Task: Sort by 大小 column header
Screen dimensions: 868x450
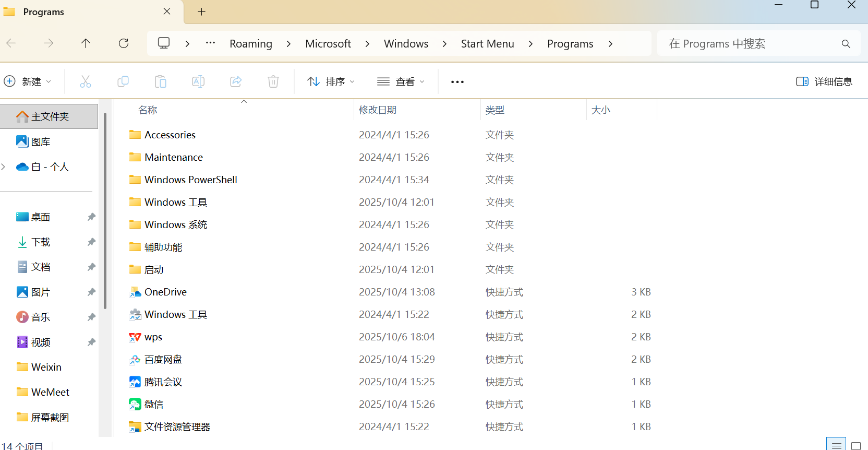Action: pyautogui.click(x=601, y=110)
